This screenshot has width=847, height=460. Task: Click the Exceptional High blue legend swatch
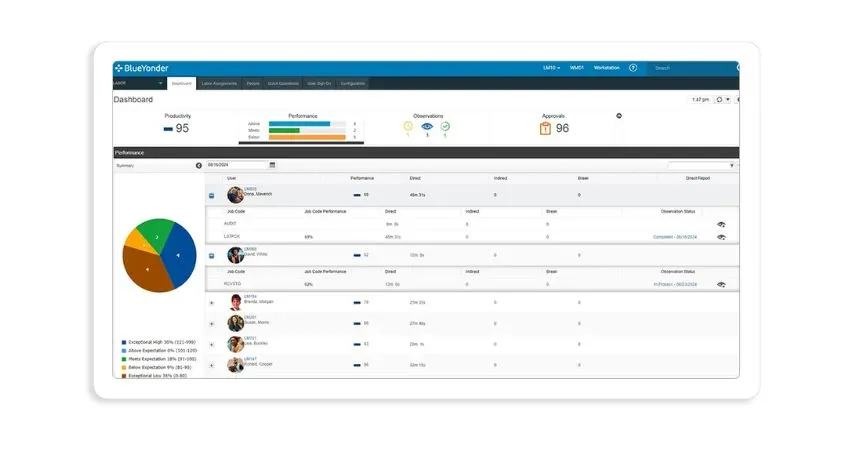pos(124,342)
